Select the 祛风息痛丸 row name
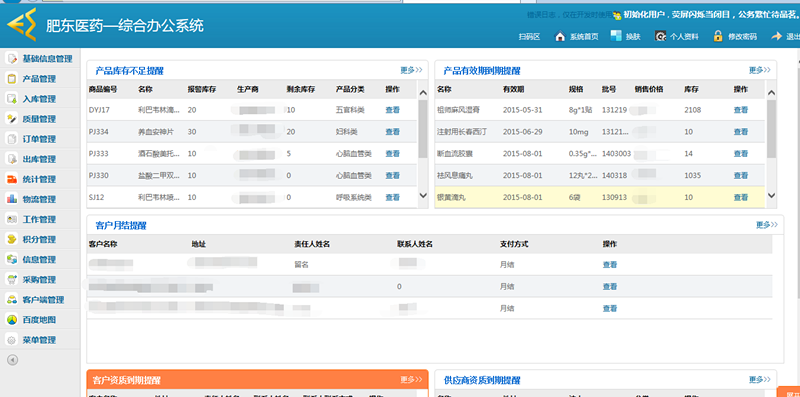This screenshot has height=397, width=800. pos(455,176)
